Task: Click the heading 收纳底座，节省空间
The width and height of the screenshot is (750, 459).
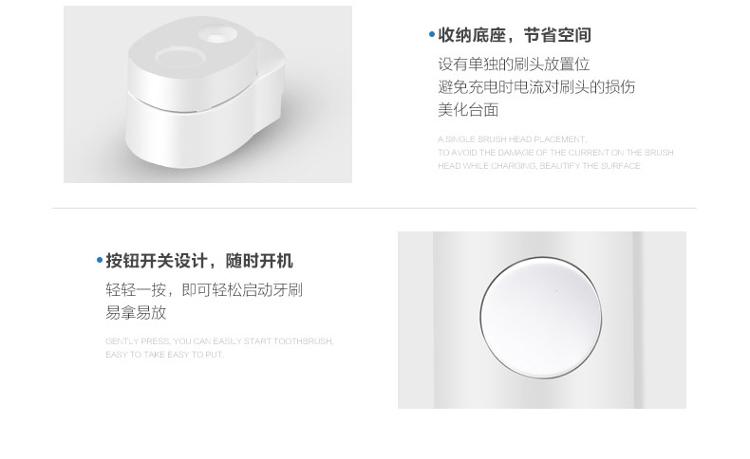Action: click(515, 35)
